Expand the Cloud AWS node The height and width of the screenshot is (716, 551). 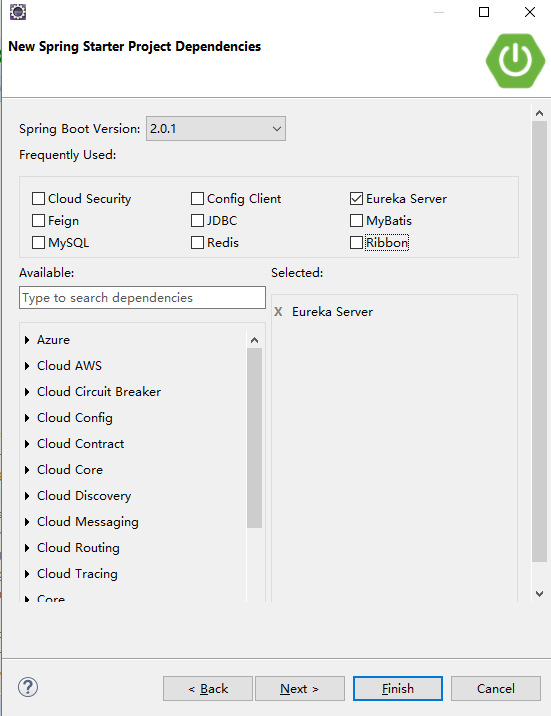point(27,366)
